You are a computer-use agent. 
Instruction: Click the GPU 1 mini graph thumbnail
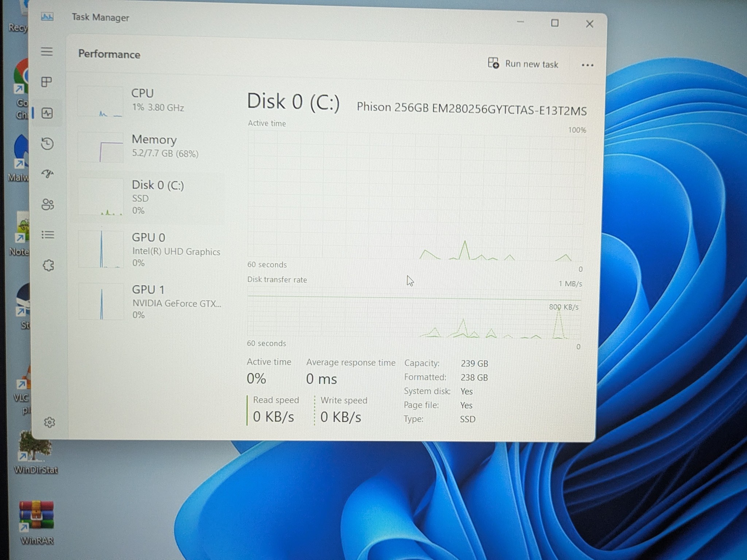point(101,302)
